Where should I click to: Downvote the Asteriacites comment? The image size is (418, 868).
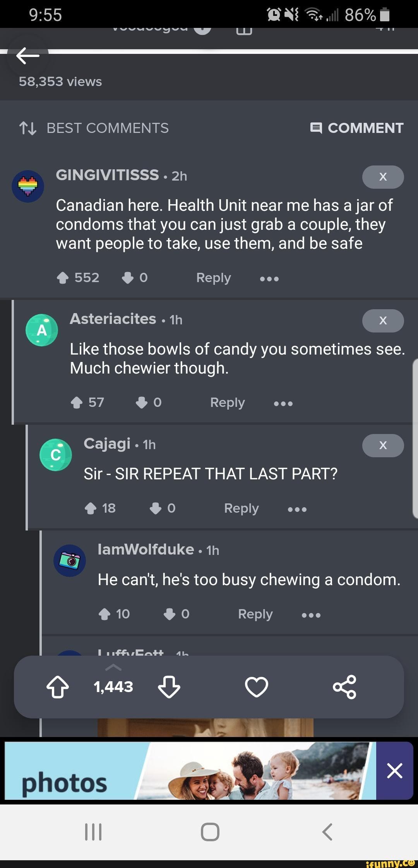pos(142,402)
